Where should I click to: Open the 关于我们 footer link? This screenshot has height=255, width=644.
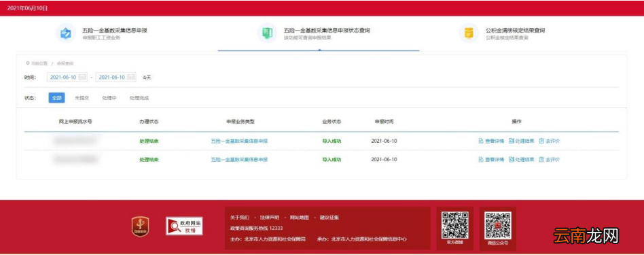tap(239, 217)
